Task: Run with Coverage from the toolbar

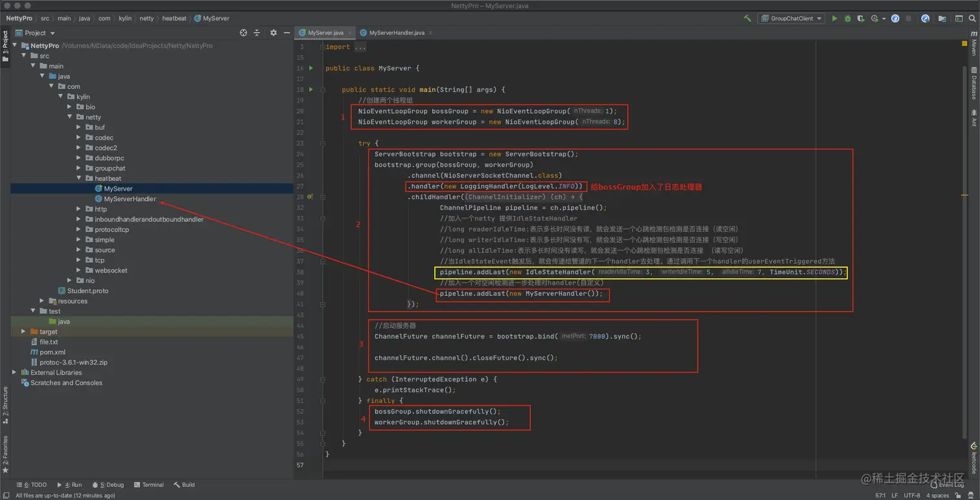Action: (x=861, y=19)
